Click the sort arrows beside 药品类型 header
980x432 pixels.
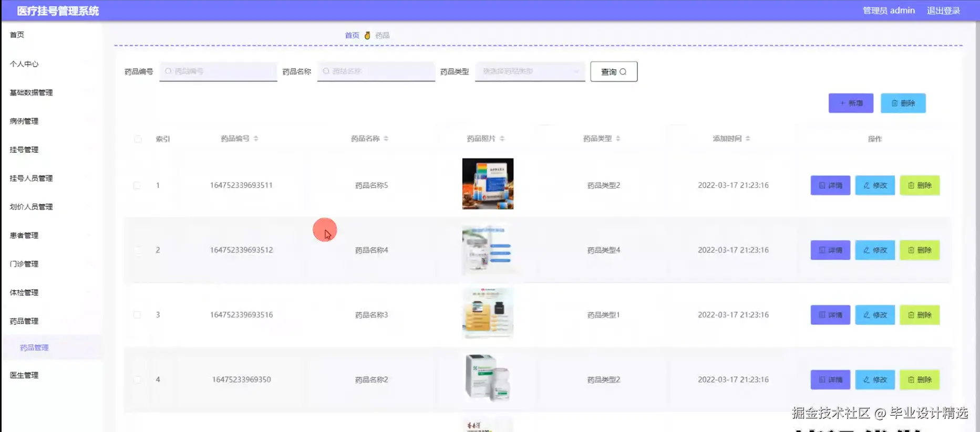pos(618,139)
